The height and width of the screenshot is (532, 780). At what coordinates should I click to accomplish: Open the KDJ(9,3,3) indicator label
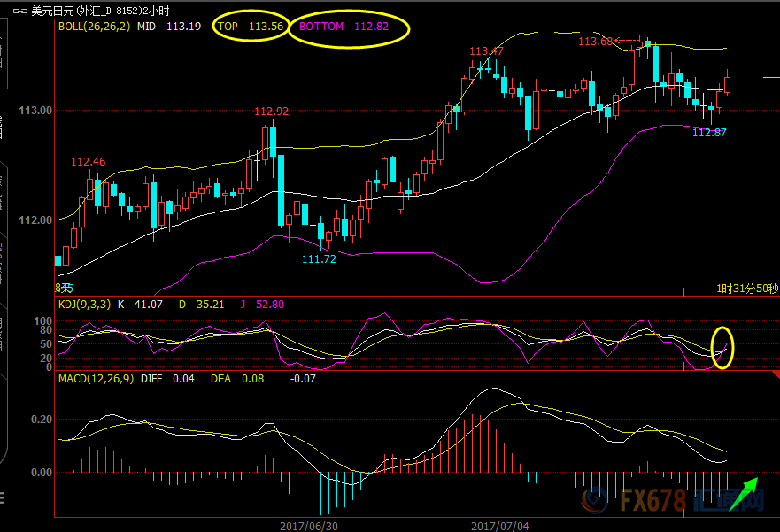coord(85,304)
